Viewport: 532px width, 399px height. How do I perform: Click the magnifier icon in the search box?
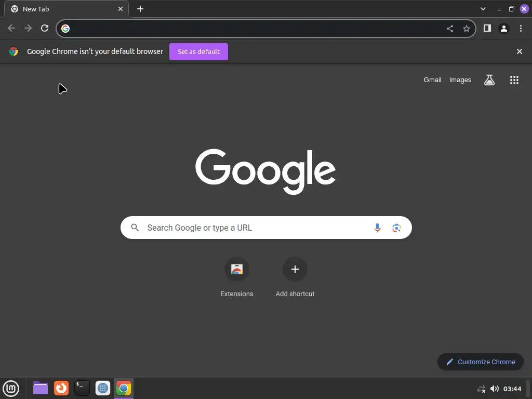[135, 228]
